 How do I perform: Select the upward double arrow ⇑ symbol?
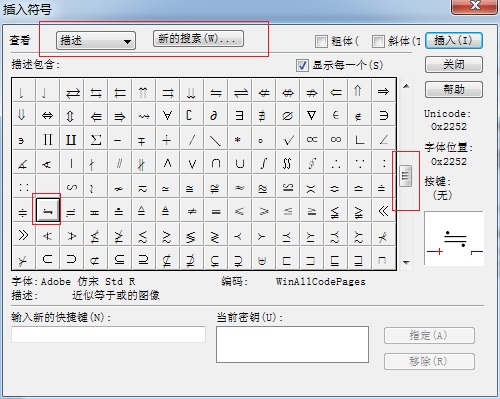(x=360, y=91)
